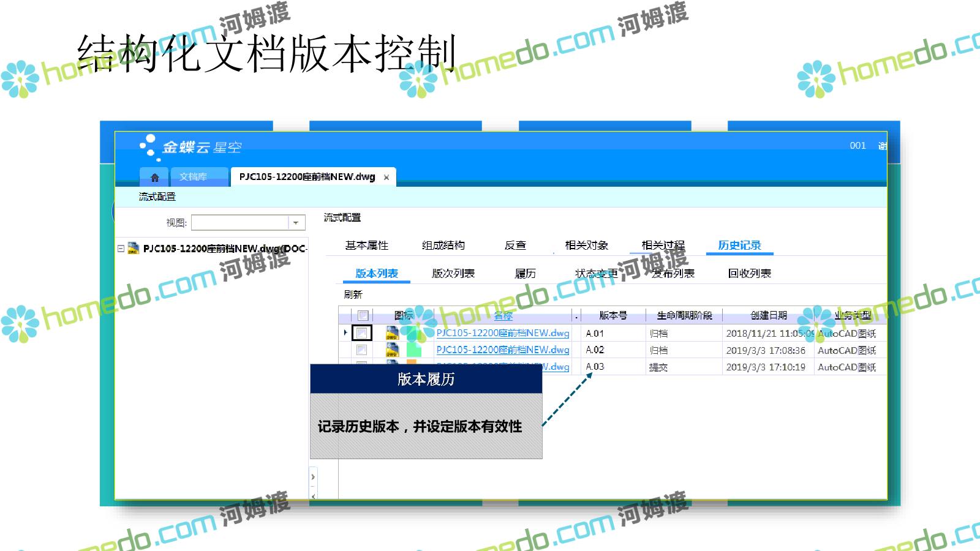980x551 pixels.
Task: Click the 刷新 refresh button
Action: (353, 294)
